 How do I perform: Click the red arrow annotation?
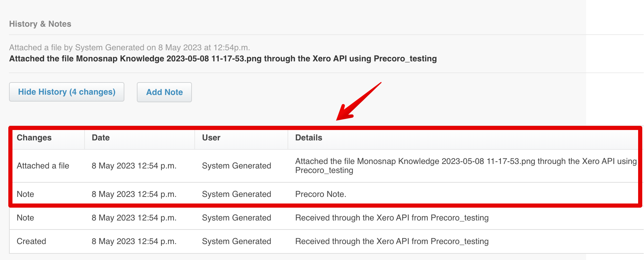tap(359, 101)
